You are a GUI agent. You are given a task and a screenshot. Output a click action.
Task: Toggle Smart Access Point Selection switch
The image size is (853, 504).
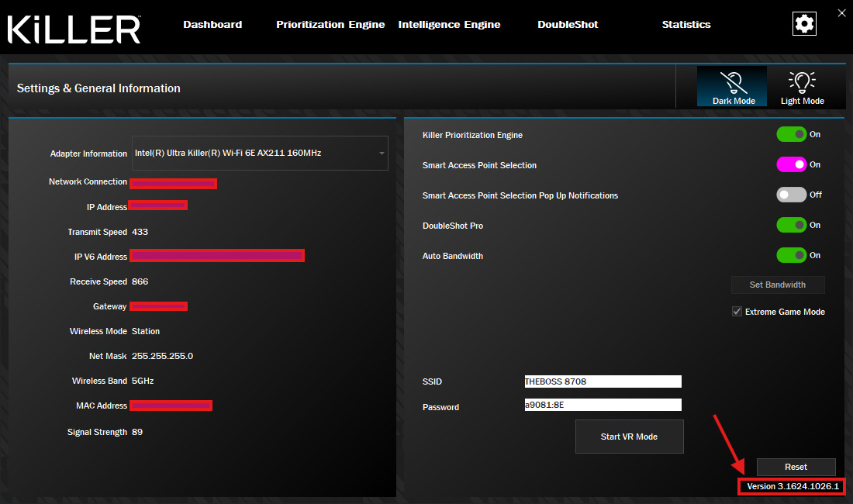(x=791, y=164)
